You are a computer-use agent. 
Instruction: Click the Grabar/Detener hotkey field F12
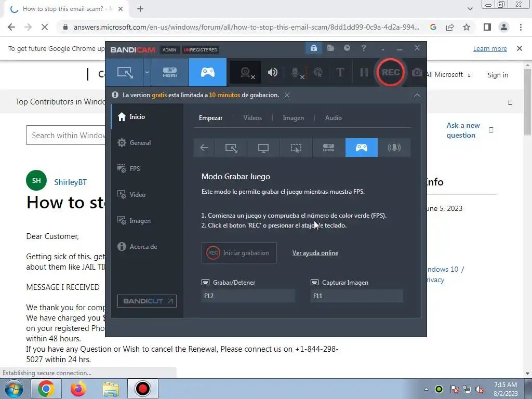click(x=248, y=296)
